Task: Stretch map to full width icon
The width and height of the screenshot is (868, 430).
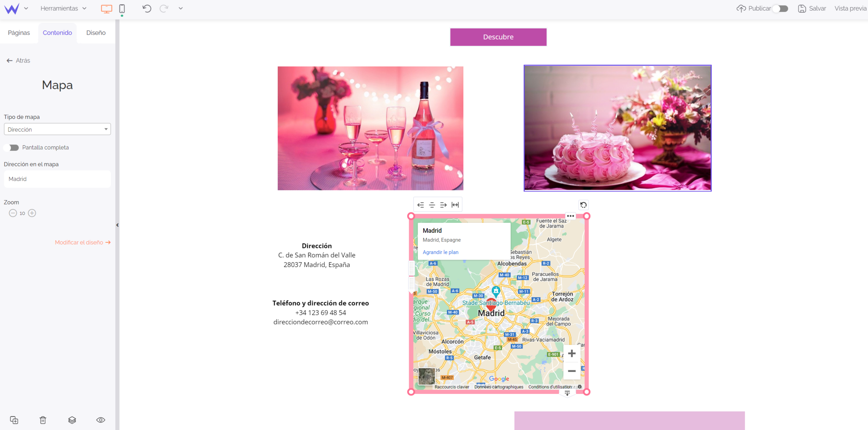Action: tap(455, 205)
